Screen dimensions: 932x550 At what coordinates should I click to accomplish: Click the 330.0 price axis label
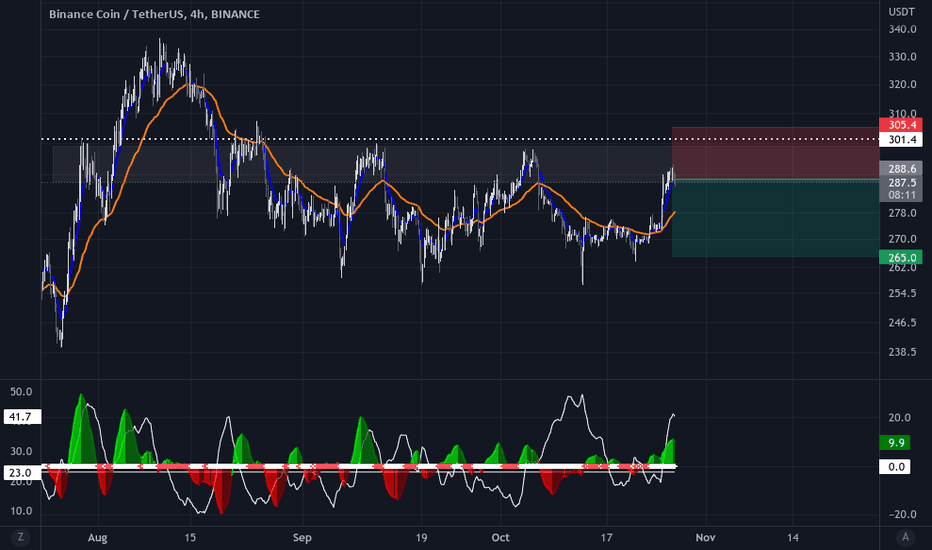pyautogui.click(x=902, y=57)
